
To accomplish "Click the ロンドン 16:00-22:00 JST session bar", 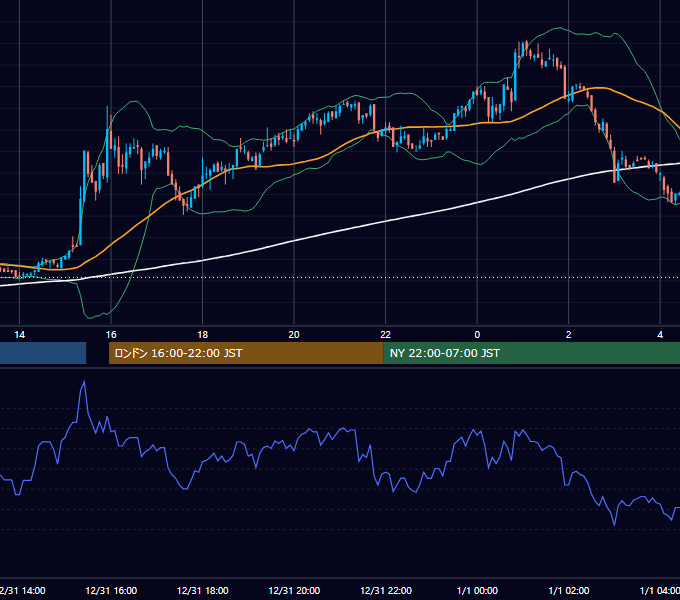I will 246,353.
